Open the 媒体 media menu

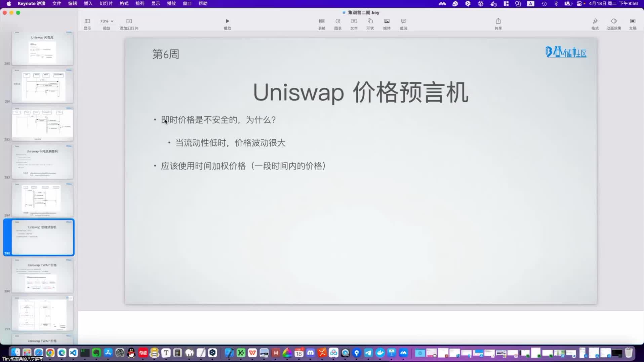click(x=387, y=24)
